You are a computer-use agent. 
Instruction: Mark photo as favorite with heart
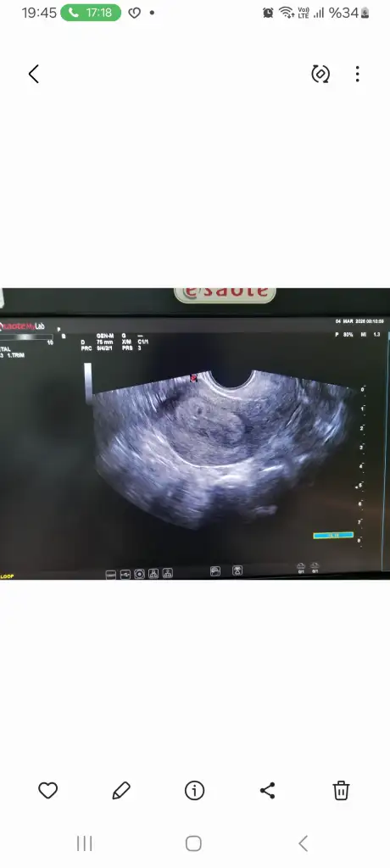(47, 790)
